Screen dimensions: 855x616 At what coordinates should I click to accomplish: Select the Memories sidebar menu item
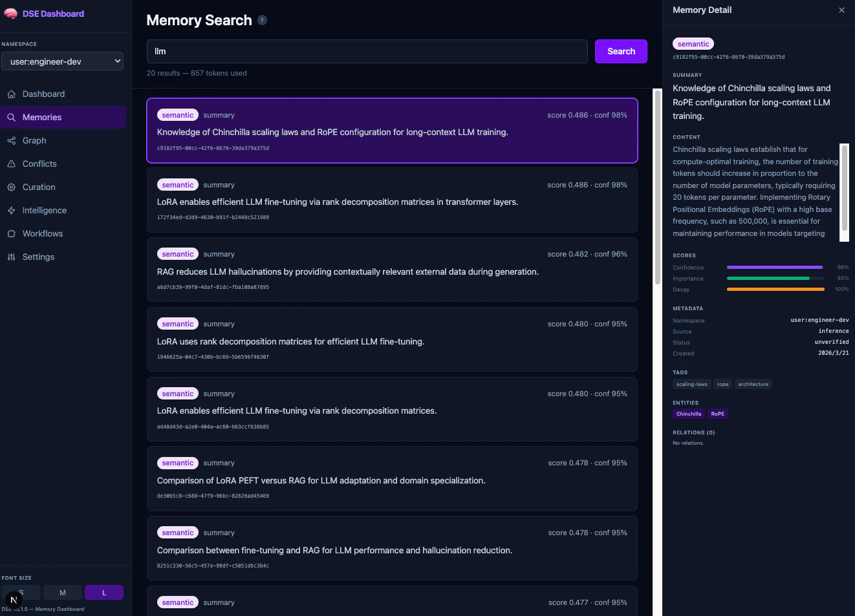(63, 118)
